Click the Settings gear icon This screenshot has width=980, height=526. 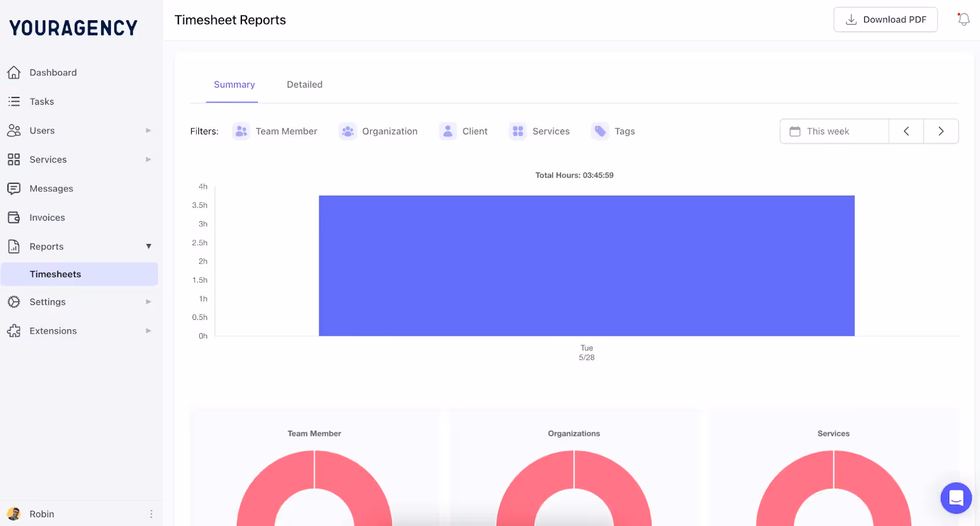pos(14,302)
